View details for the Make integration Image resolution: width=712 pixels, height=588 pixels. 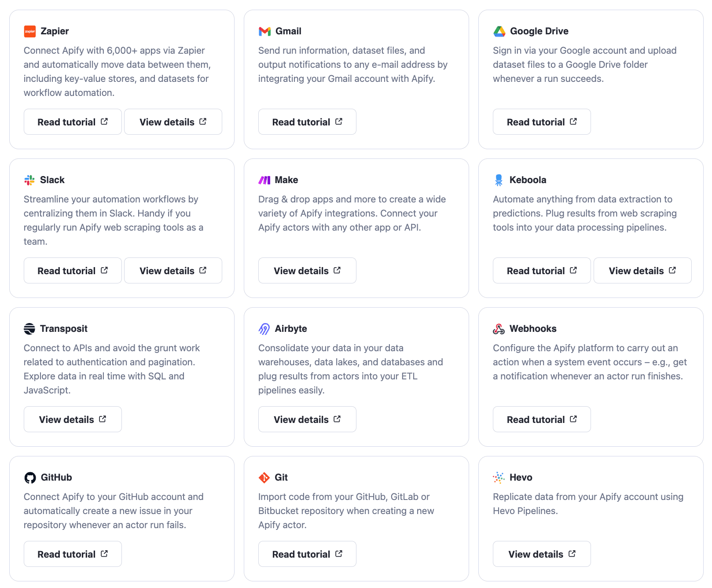tap(307, 270)
